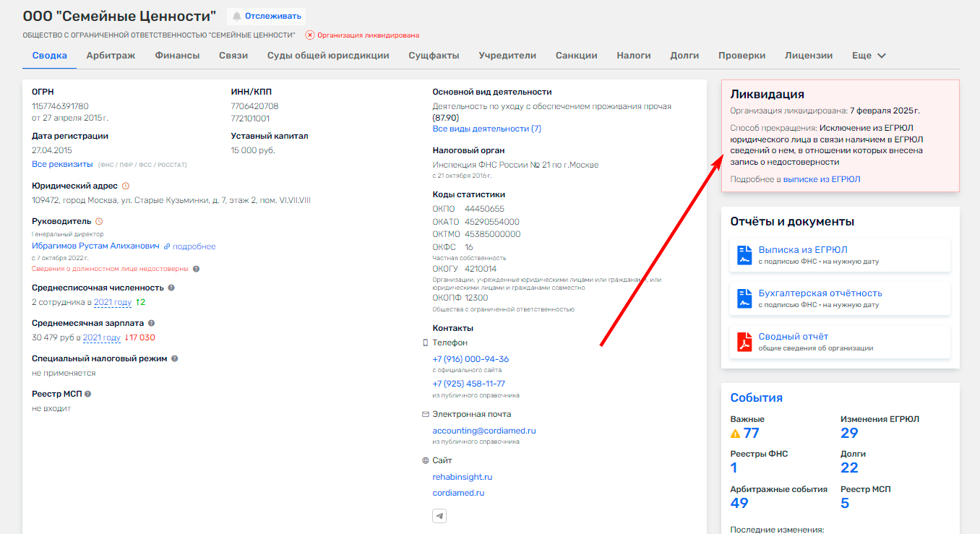Screen dimensions: 980x534
Task: Click help icon next to Реестр МСП heading
Action: click(88, 394)
